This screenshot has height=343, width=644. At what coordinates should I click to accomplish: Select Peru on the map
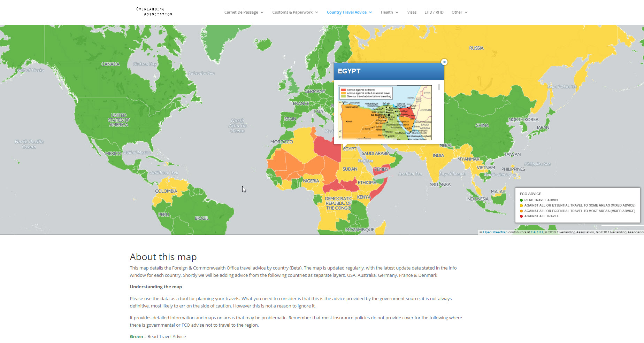(x=163, y=215)
